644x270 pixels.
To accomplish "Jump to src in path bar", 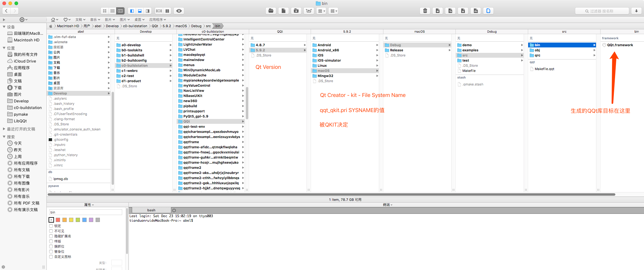I will tap(208, 26).
